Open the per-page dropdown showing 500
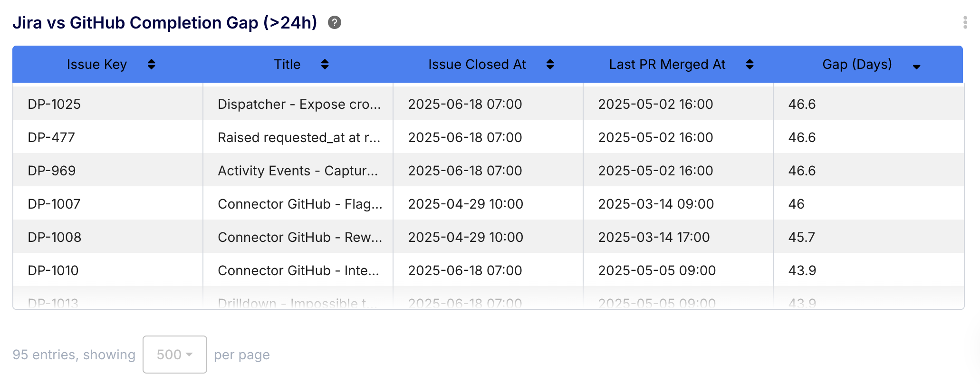 (x=174, y=354)
